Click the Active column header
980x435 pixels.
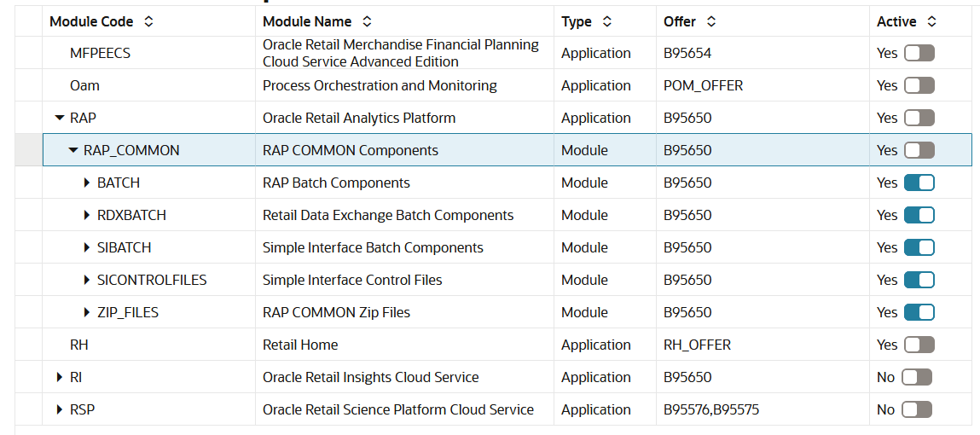[921, 22]
